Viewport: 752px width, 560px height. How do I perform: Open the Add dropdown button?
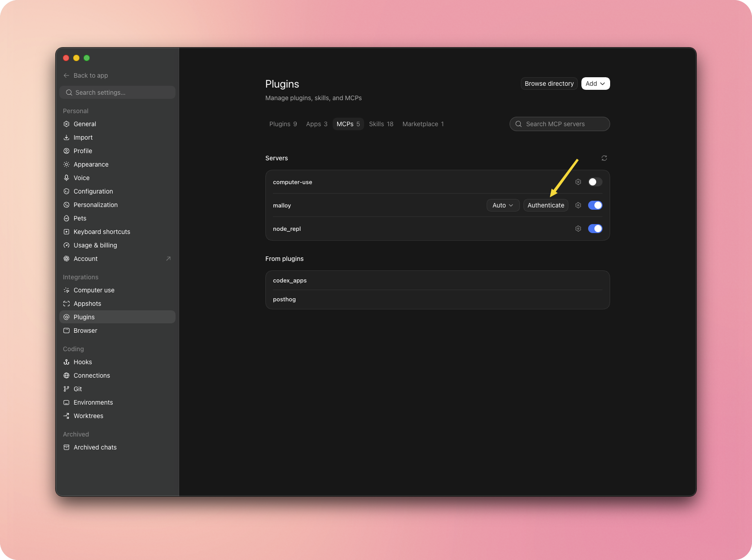pos(596,84)
